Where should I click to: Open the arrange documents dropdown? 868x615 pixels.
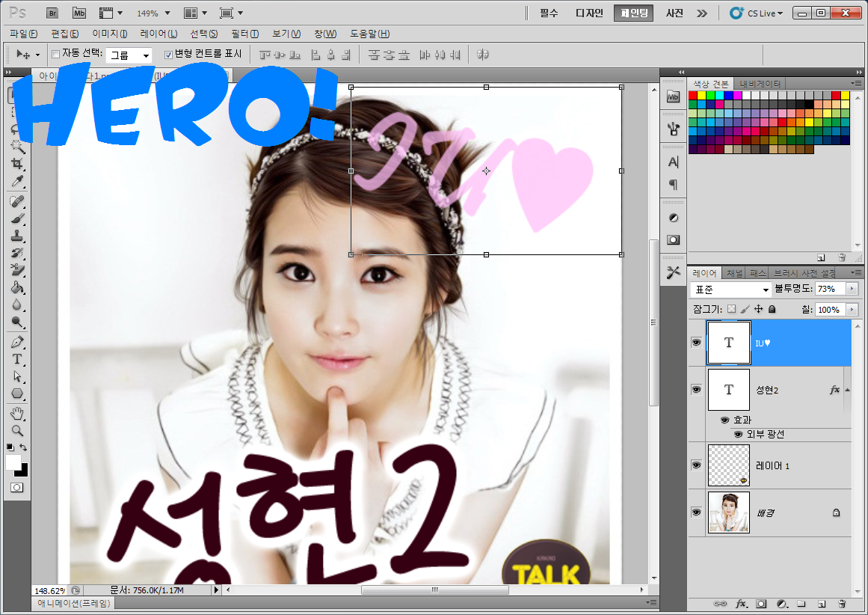(x=195, y=13)
